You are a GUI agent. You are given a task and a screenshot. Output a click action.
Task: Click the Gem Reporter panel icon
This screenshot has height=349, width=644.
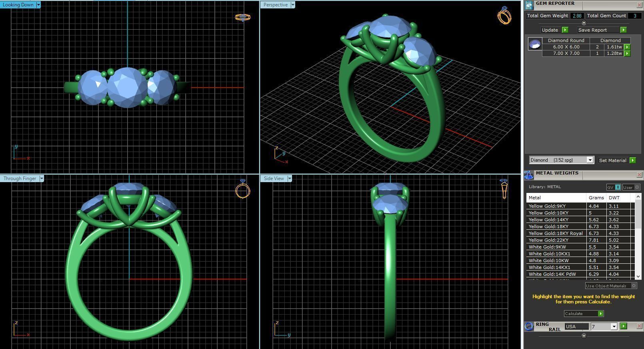(529, 5)
